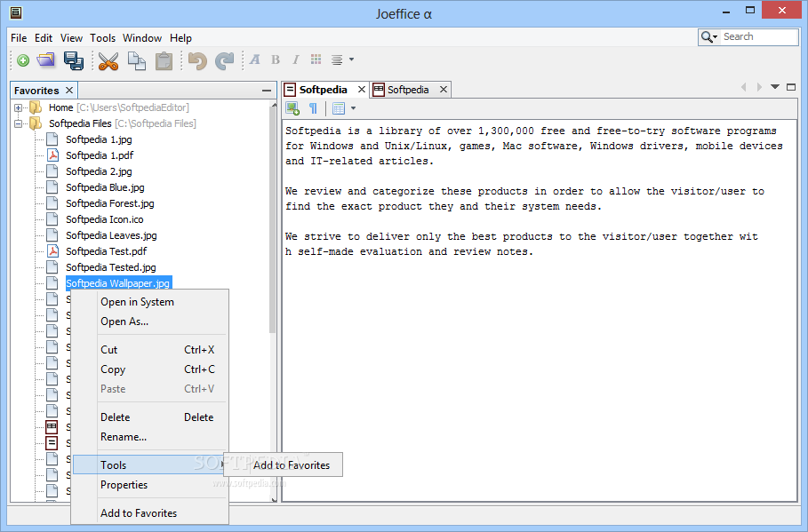This screenshot has width=808, height=532.
Task: Expand the Home folder tree node
Action: (18, 107)
